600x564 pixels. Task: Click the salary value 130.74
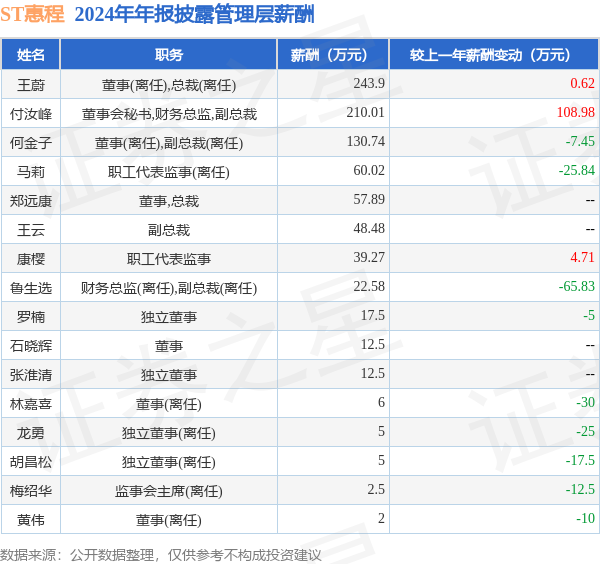pos(365,141)
